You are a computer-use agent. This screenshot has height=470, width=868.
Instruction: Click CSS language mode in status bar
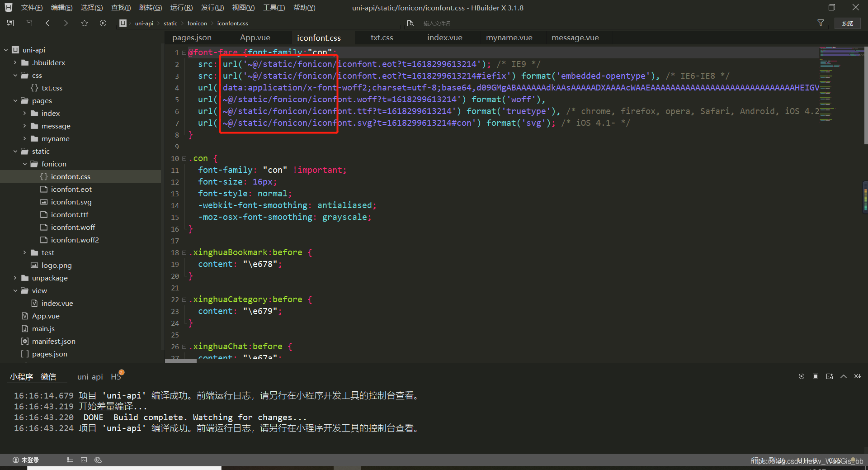[835, 461]
